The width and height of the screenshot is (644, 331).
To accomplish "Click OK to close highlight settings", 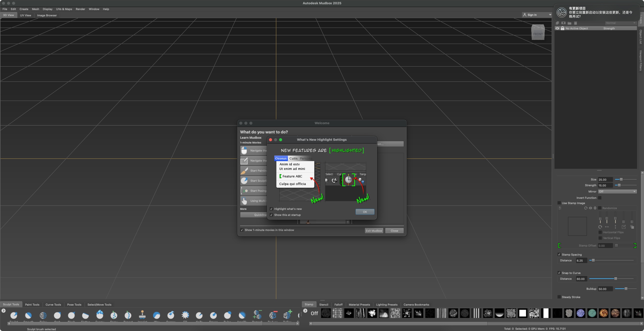I will (x=364, y=212).
